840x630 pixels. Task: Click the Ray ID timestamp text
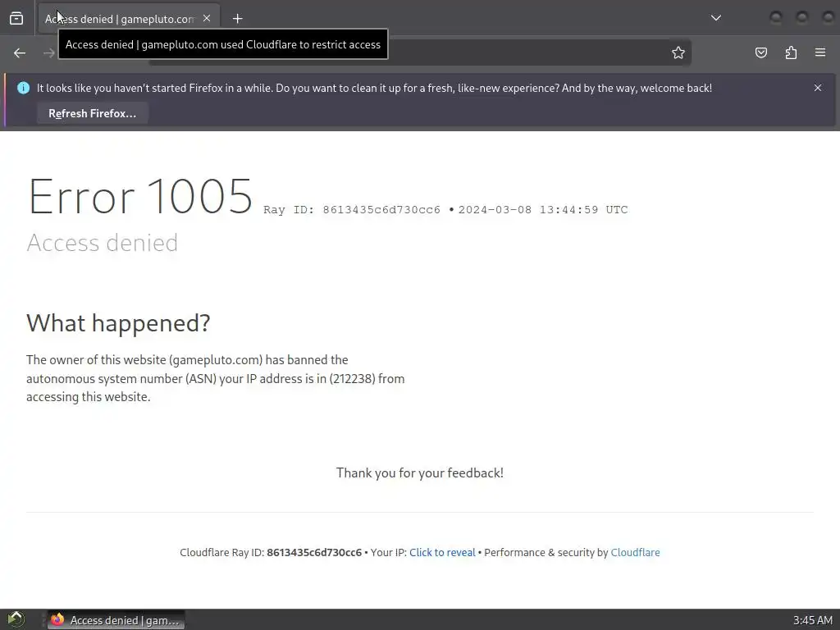(445, 210)
